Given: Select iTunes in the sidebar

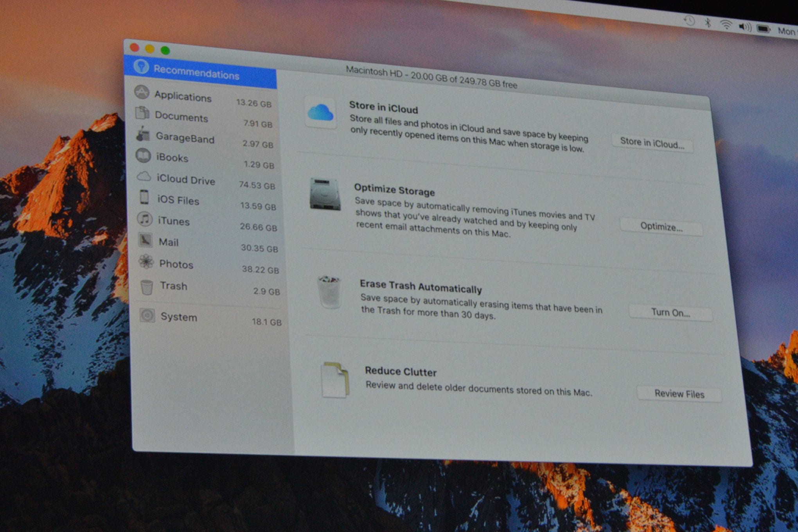Looking at the screenshot, I should 208,223.
